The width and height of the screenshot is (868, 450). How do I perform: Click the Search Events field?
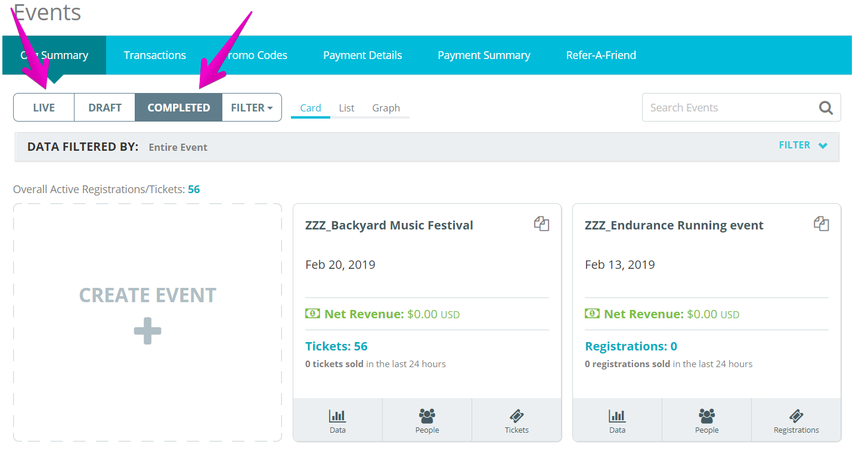730,108
